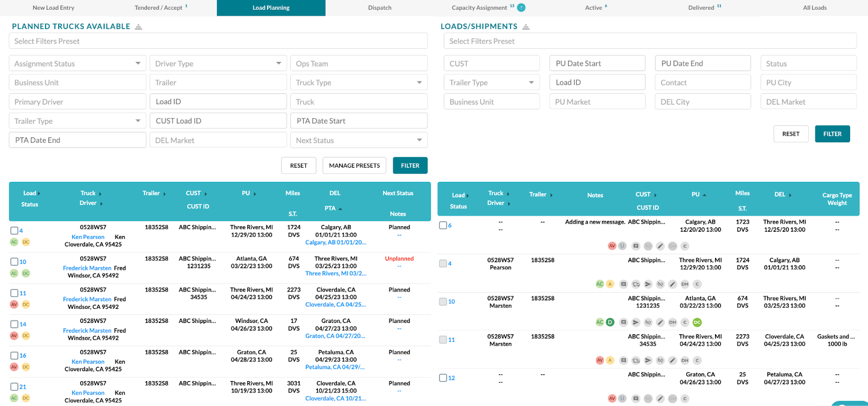Image resolution: width=868 pixels, height=406 pixels.
Task: Open the Trailer Type dropdown in Loads/Shipments filters
Action: pyautogui.click(x=492, y=83)
